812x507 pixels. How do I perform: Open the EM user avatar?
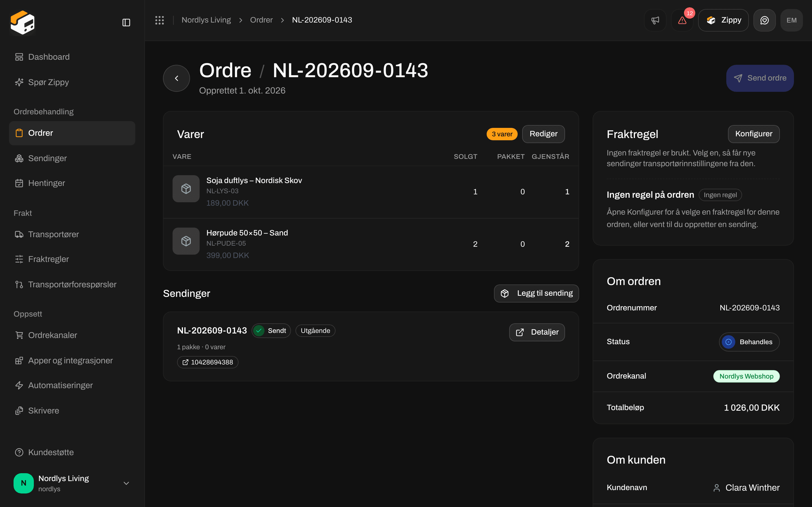[791, 20]
